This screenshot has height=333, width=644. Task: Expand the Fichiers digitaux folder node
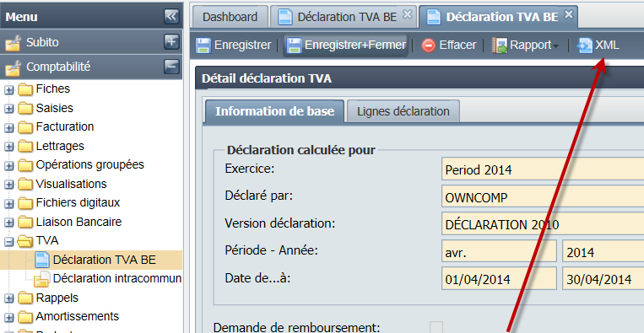coord(9,204)
